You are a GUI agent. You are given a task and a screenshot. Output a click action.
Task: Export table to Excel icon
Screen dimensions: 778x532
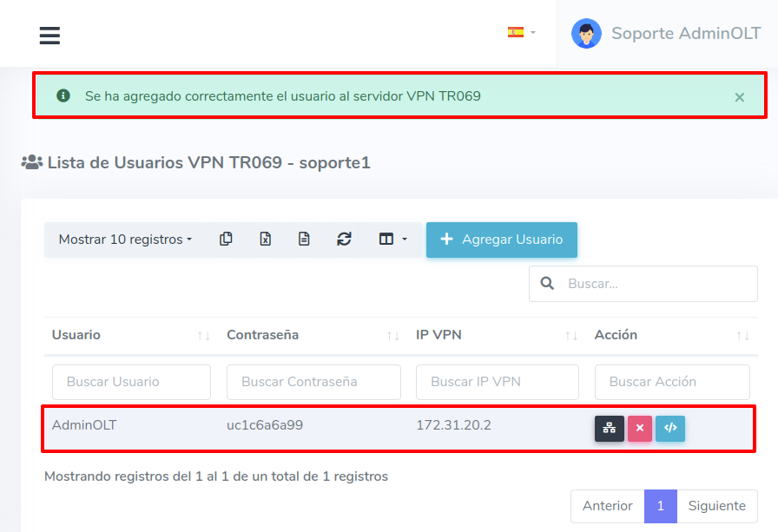click(265, 240)
